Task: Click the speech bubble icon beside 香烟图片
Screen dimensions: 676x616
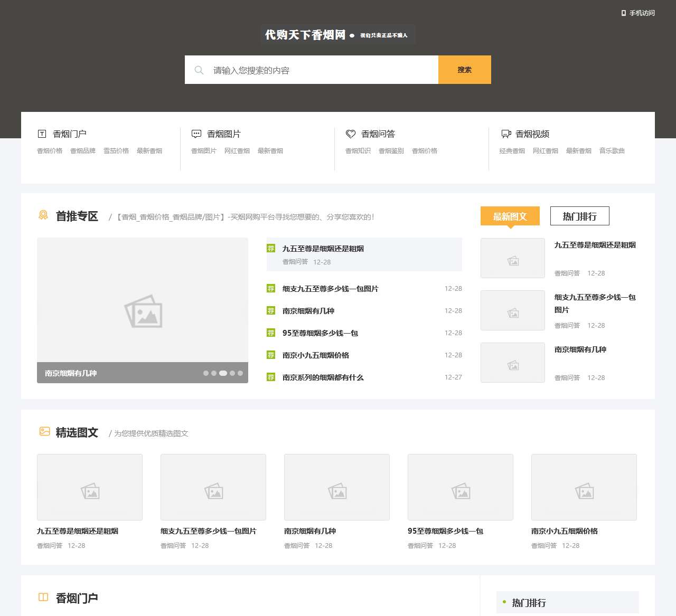Action: click(x=196, y=134)
